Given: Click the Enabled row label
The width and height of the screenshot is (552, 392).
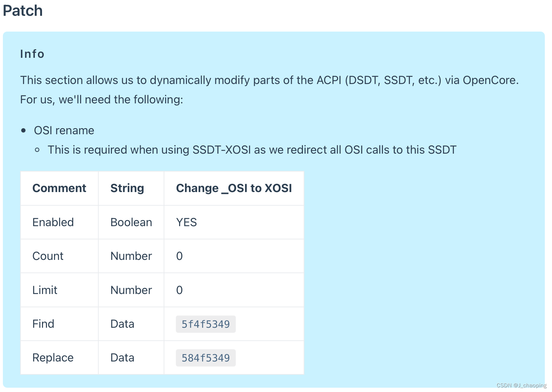Looking at the screenshot, I should pyautogui.click(x=53, y=222).
